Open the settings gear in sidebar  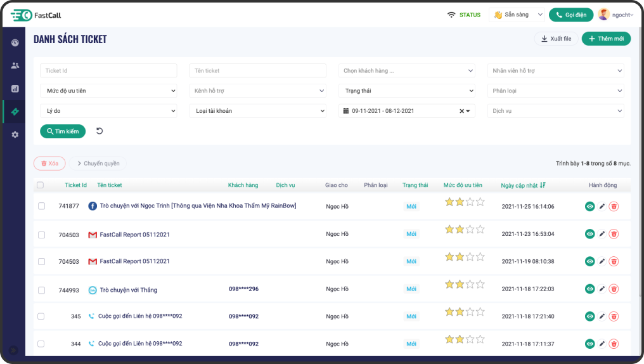(15, 134)
